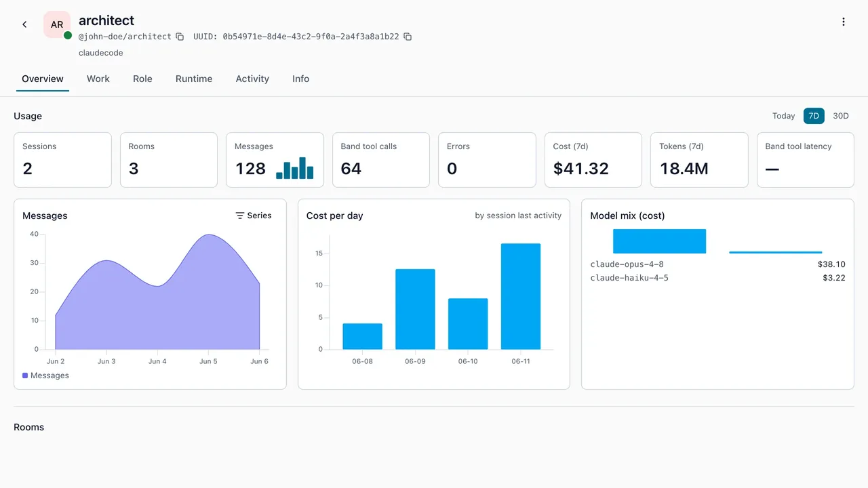Click the Sessions stat card

pyautogui.click(x=62, y=160)
